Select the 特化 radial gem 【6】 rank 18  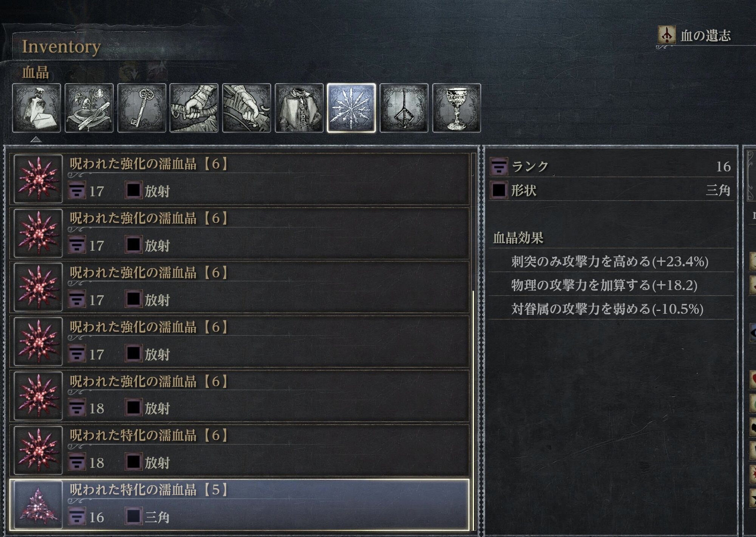click(239, 450)
